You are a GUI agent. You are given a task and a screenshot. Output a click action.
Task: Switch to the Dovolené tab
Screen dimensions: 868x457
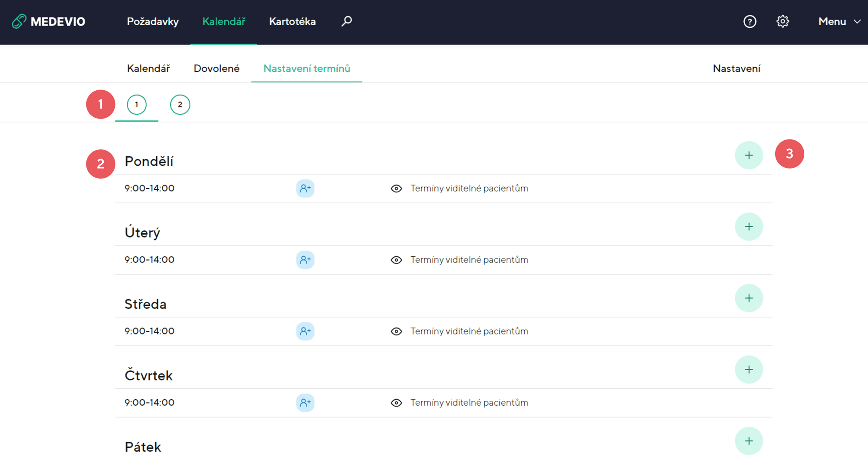point(216,69)
